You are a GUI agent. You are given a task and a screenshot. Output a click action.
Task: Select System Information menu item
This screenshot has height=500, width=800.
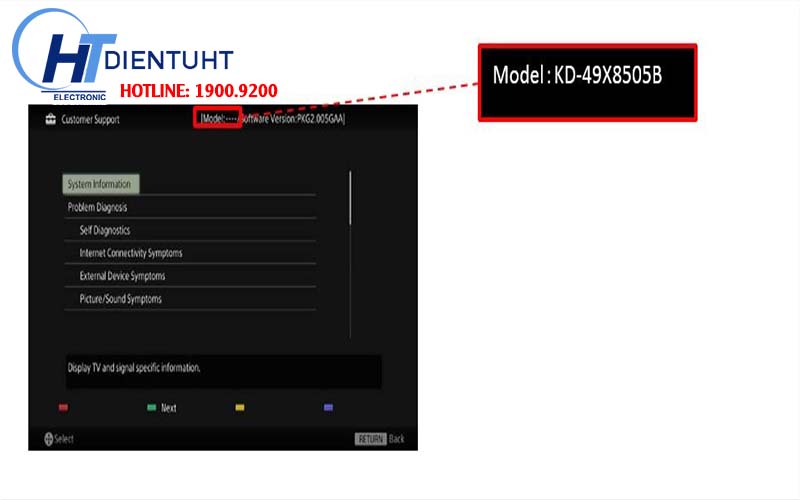98,184
